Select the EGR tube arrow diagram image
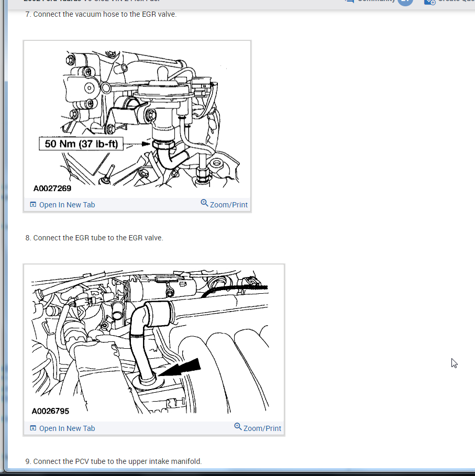Image resolution: width=475 pixels, height=476 pixels. pyautogui.click(x=154, y=343)
